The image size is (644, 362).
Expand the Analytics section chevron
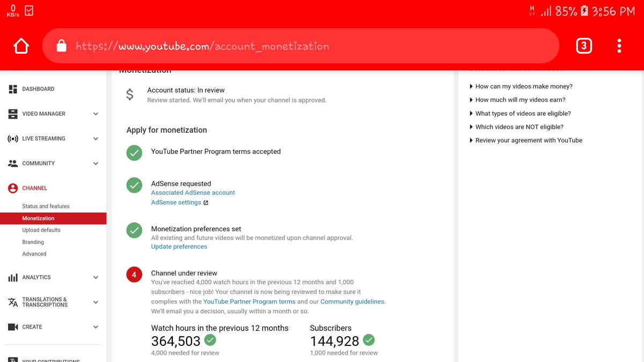pyautogui.click(x=96, y=277)
